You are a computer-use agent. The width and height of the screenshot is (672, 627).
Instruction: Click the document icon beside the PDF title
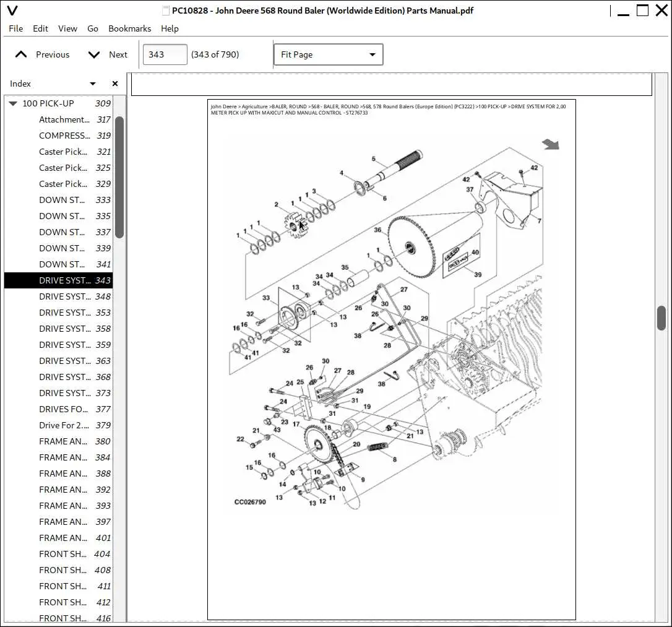pyautogui.click(x=166, y=11)
